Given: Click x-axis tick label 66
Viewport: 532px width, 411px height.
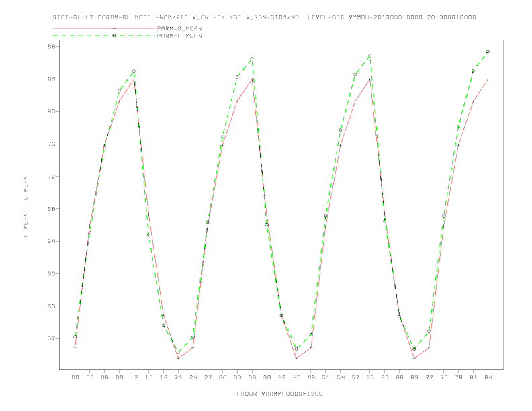Looking at the screenshot, I should 400,377.
